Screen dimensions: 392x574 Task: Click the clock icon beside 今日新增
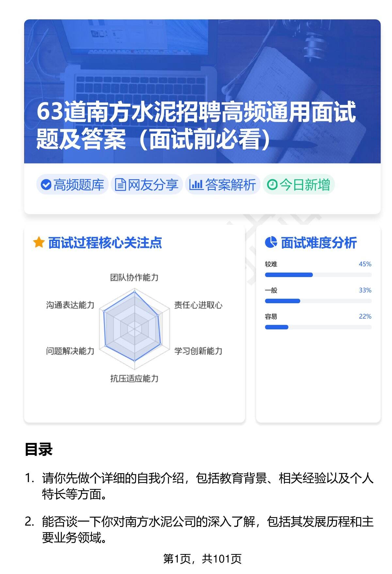(272, 185)
